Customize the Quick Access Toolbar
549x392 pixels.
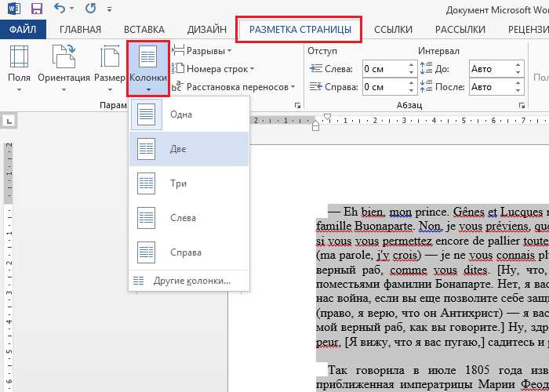(110, 9)
